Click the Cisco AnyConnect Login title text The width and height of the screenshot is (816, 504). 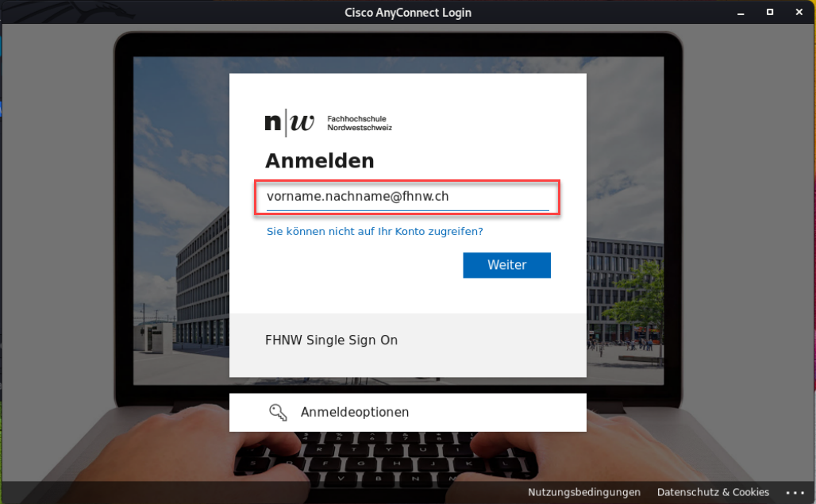pyautogui.click(x=407, y=13)
